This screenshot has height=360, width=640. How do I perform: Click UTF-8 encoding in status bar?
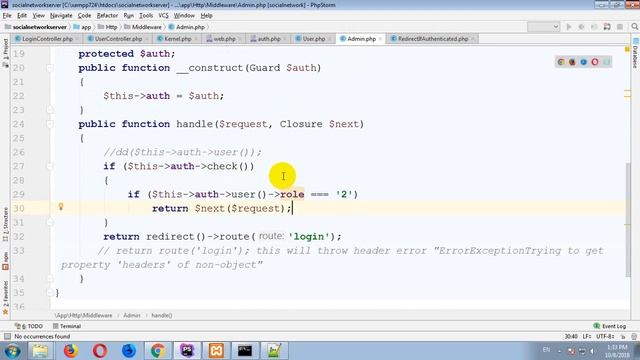(x=605, y=336)
